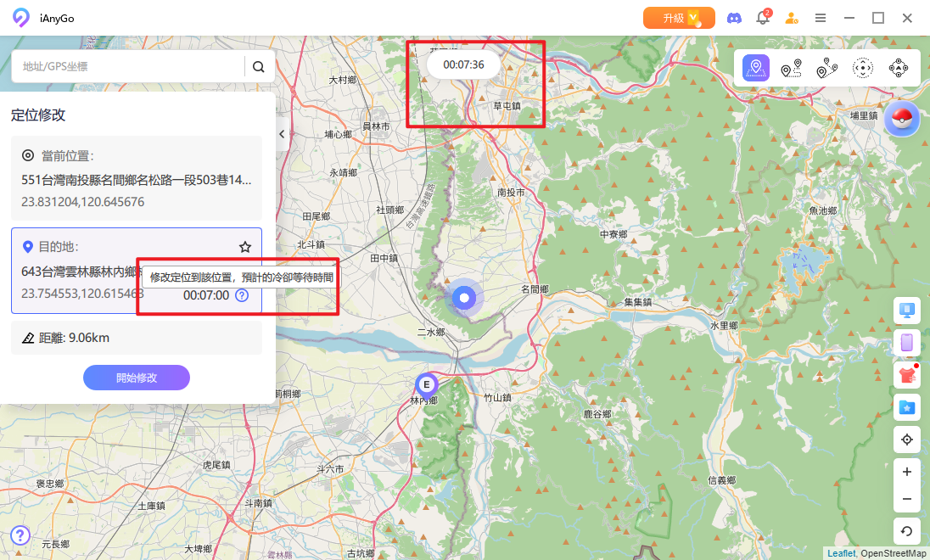Select the multi-spot route mode icon

tap(826, 68)
